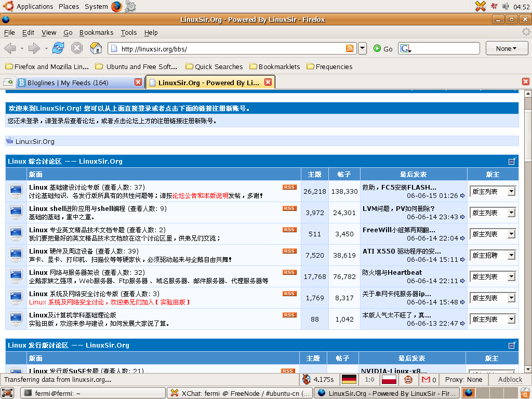Click the German flag status bar icon
Image resolution: width=532 pixels, height=399 pixels.
pos(349,380)
